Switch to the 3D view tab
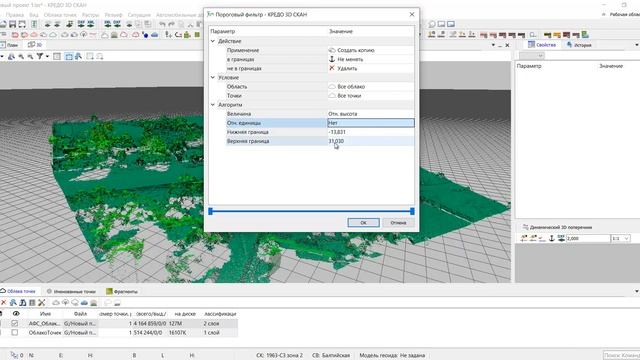The height and width of the screenshot is (360, 640). [35, 45]
